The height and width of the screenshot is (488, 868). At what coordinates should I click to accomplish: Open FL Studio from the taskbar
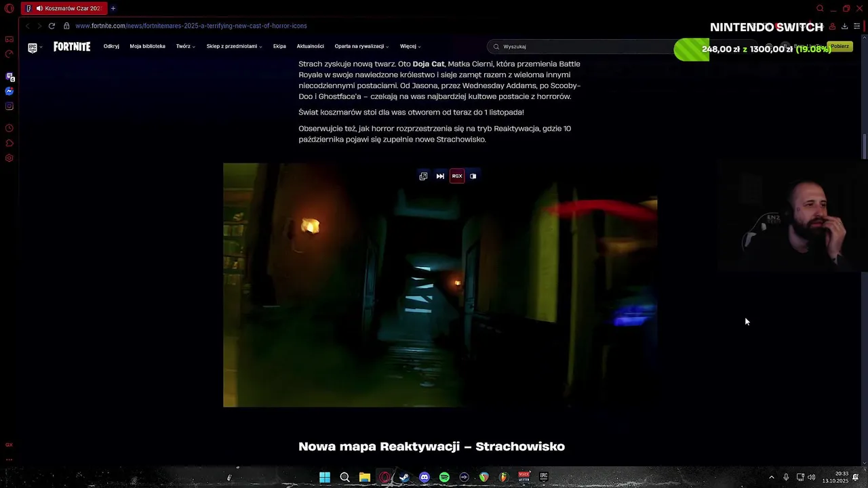pos(504,477)
